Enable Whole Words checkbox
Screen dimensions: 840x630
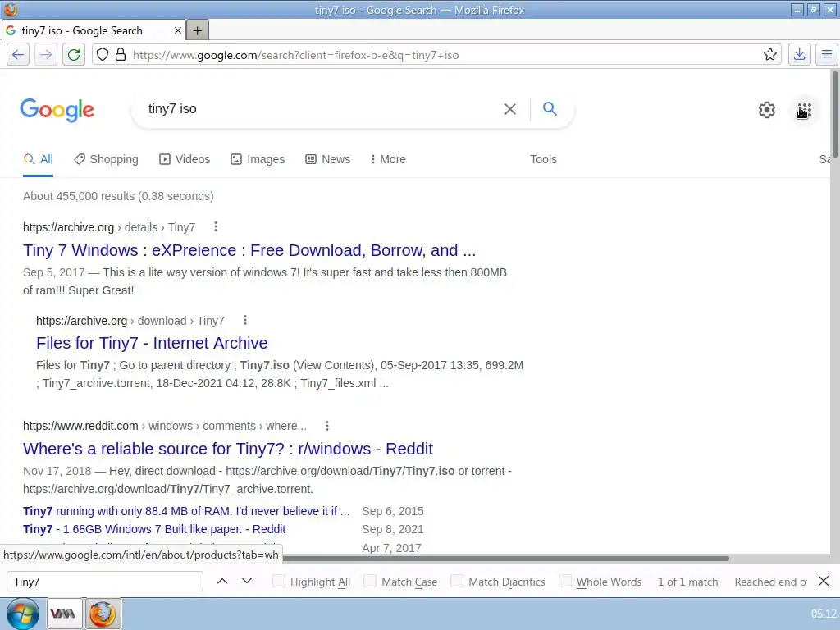[x=564, y=582]
